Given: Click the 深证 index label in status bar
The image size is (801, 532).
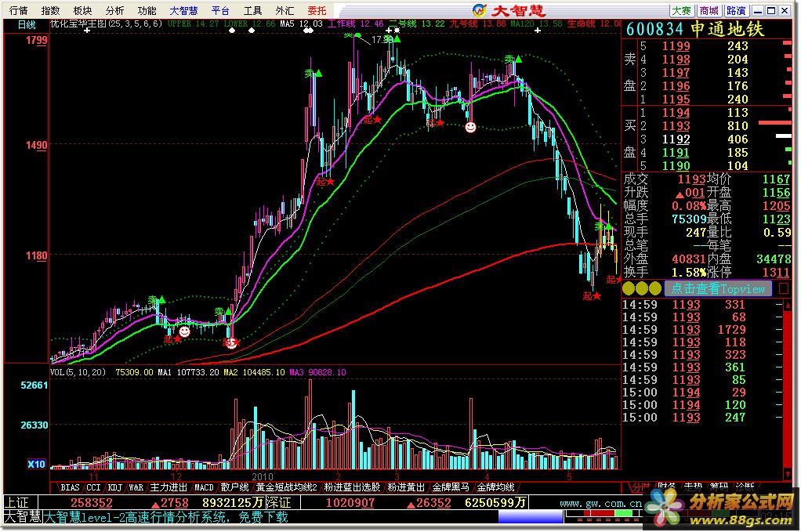Looking at the screenshot, I should 278,503.
